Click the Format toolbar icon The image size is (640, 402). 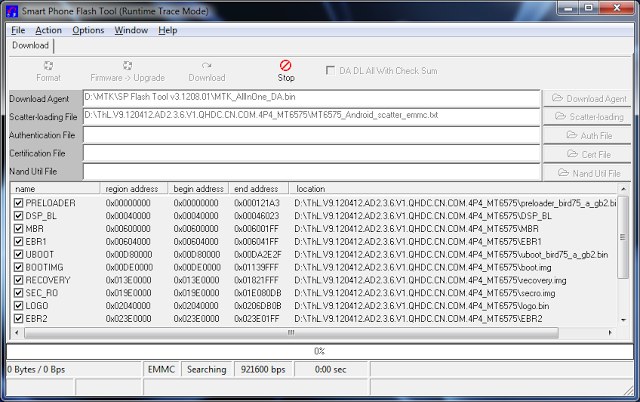48,66
